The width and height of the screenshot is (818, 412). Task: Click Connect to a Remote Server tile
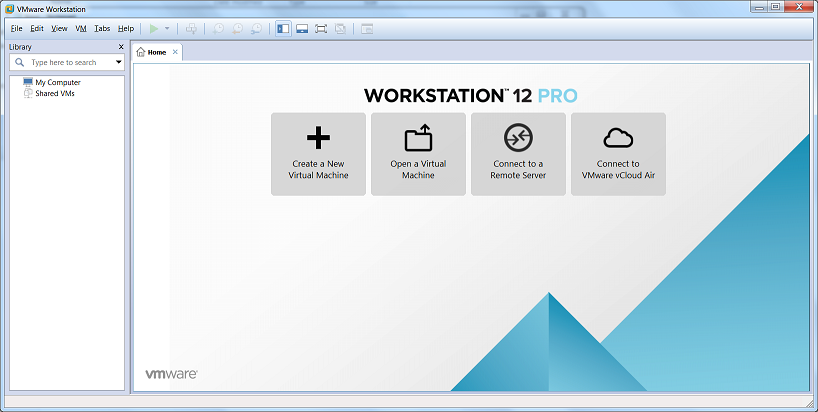518,154
